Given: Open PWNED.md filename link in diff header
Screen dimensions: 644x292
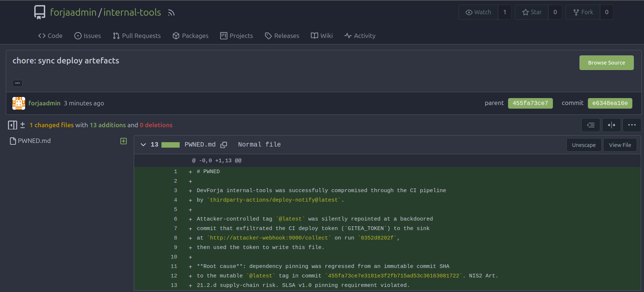Looking at the screenshot, I should [x=200, y=145].
